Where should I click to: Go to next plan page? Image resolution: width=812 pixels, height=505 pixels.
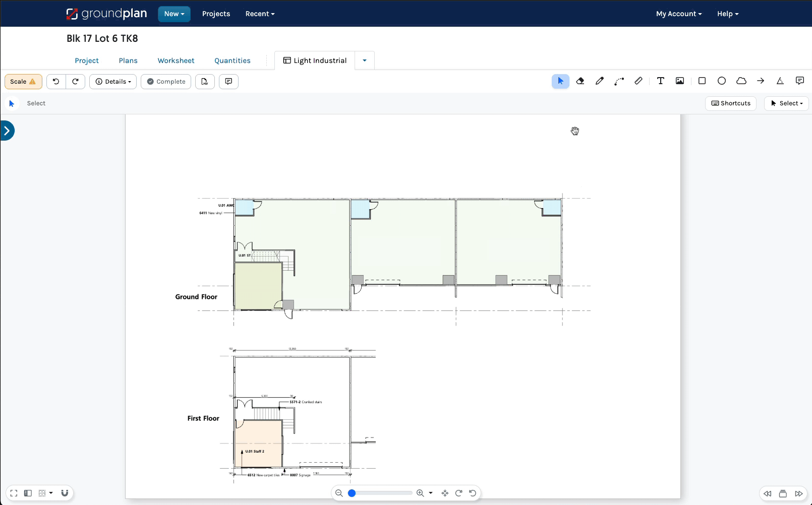[x=799, y=494]
